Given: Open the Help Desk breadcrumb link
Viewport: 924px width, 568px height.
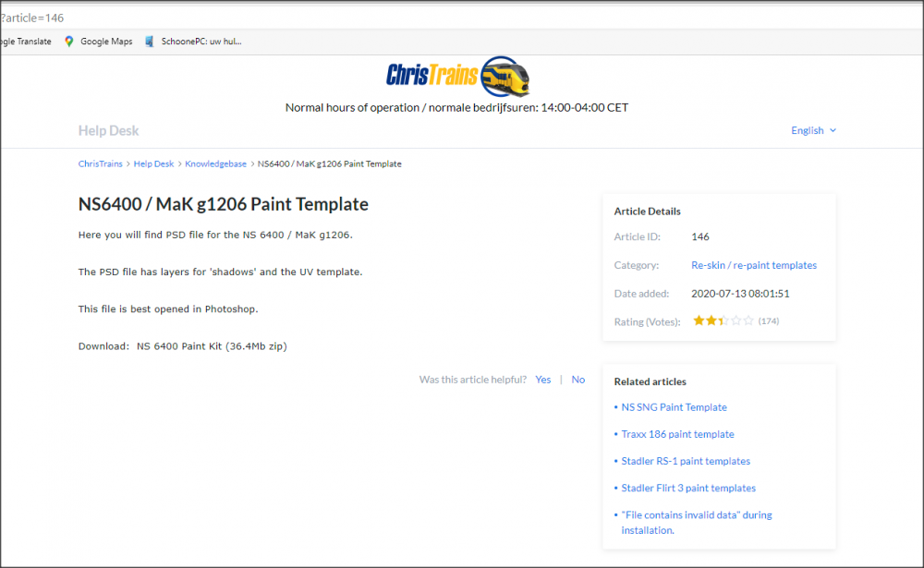Looking at the screenshot, I should 153,163.
